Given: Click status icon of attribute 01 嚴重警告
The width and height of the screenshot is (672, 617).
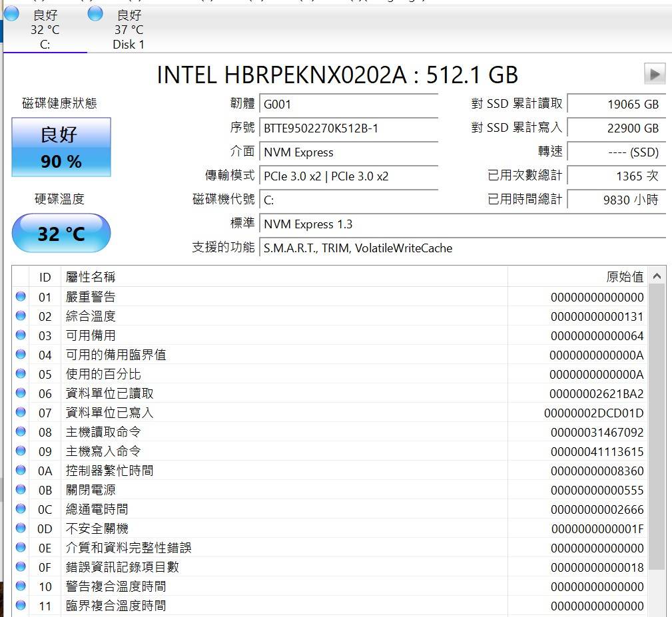Looking at the screenshot, I should pos(21,297).
